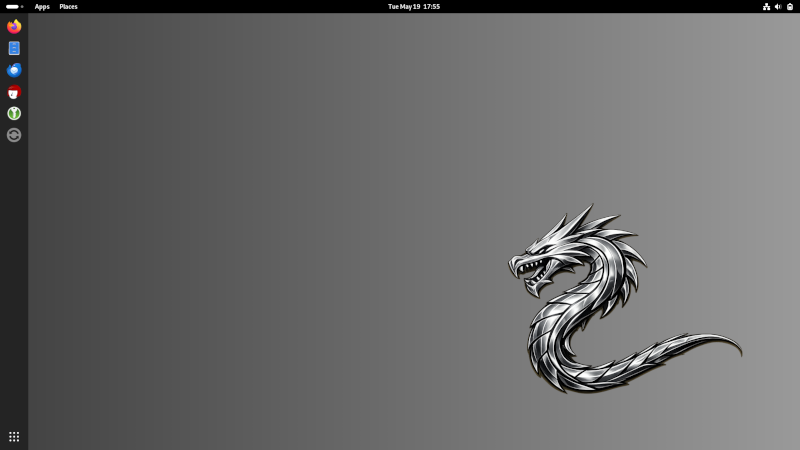Viewport: 800px width, 450px height.
Task: Launch Firefox from the dock
Action: (x=14, y=26)
